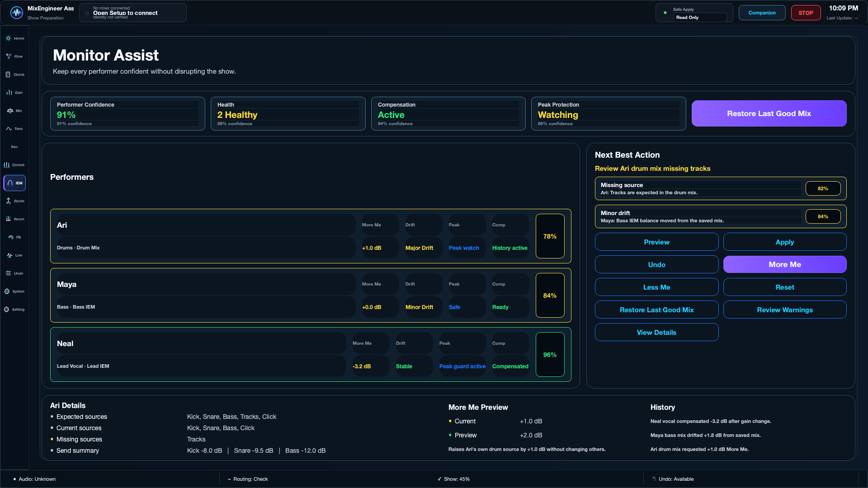The height and width of the screenshot is (488, 868).
Task: Open the Minor drift warning item
Action: coord(721,216)
